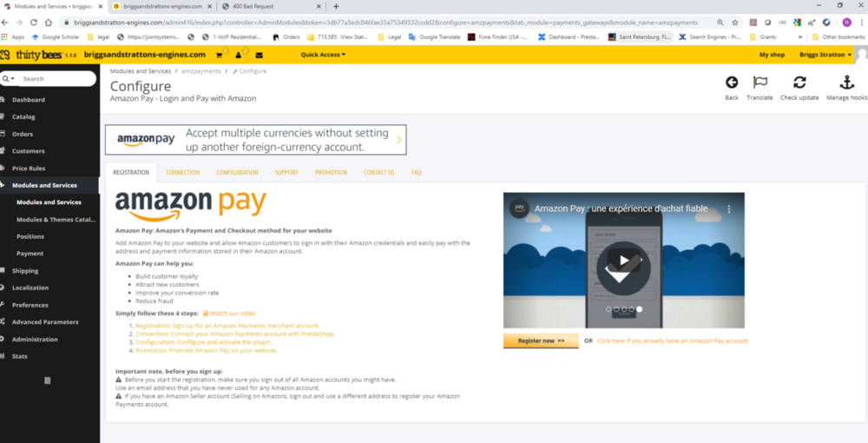
Task: Select Positions submenu item
Action: (x=30, y=236)
